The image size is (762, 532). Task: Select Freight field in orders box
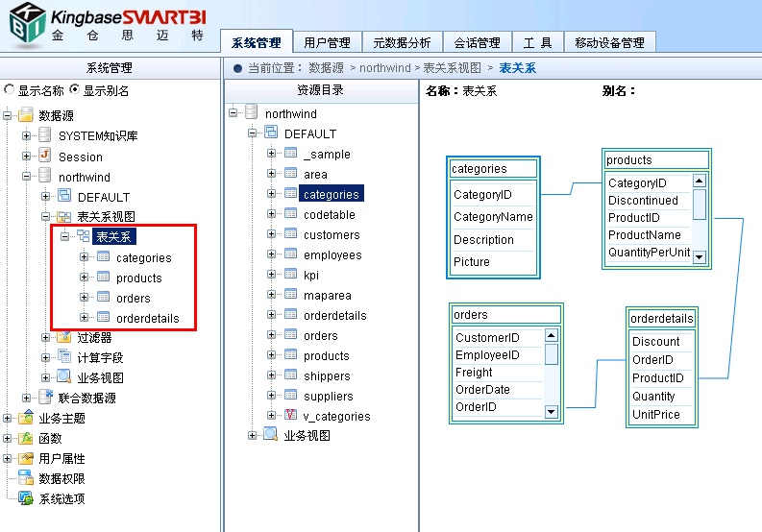point(474,373)
